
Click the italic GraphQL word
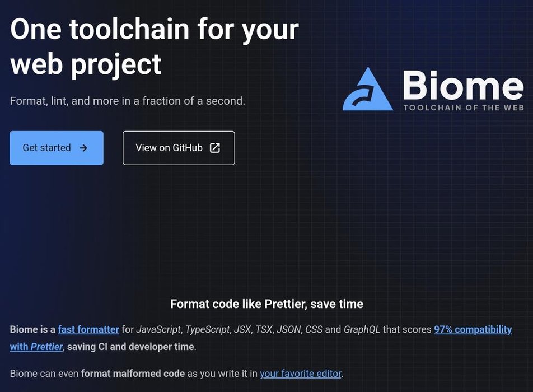[362, 329]
